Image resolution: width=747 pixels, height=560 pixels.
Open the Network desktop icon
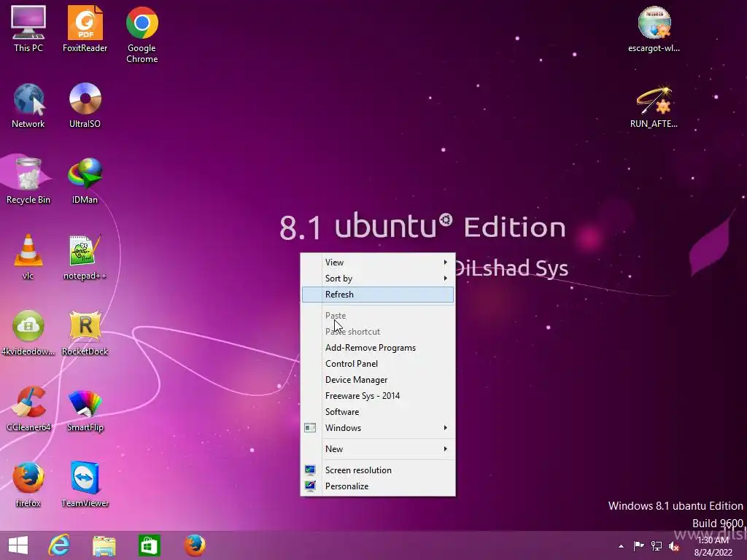pos(28,105)
